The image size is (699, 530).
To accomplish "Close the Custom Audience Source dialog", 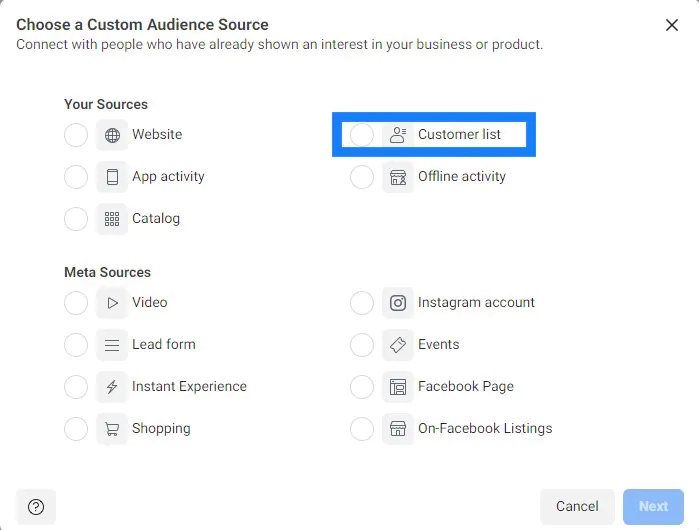I will pyautogui.click(x=671, y=25).
